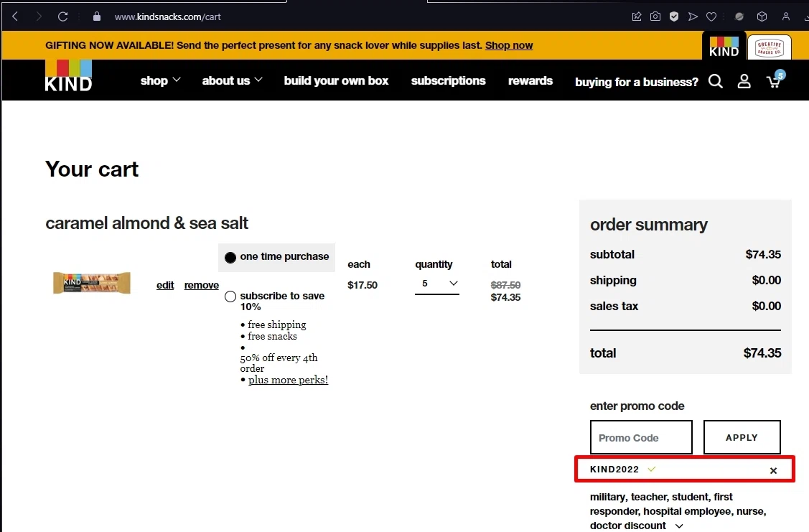Click the KIND bar product thumbnail
The image size is (809, 532).
click(x=92, y=283)
